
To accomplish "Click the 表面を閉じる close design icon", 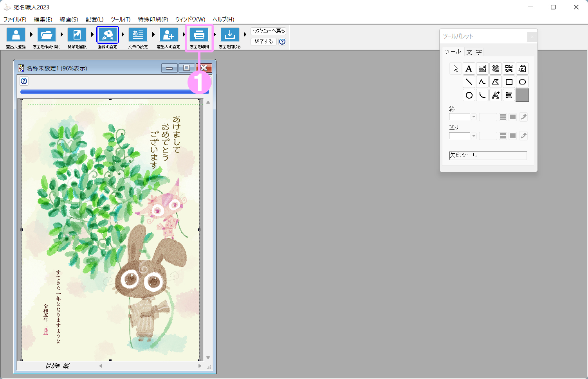I will point(230,35).
